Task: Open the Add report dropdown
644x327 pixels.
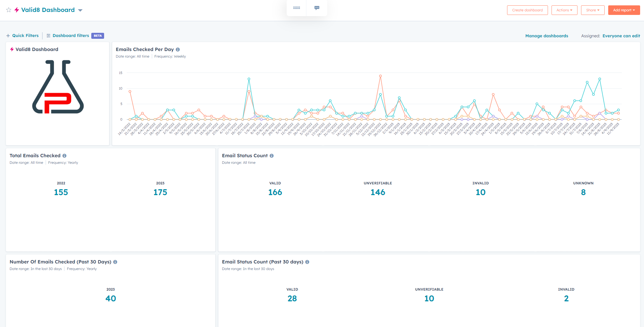Action: (x=624, y=10)
